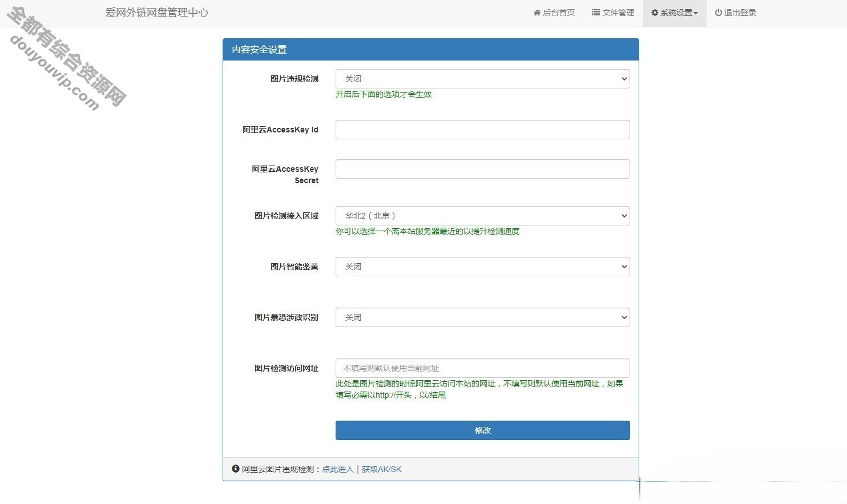Click the 图片智能鉴黄 field label

[295, 267]
